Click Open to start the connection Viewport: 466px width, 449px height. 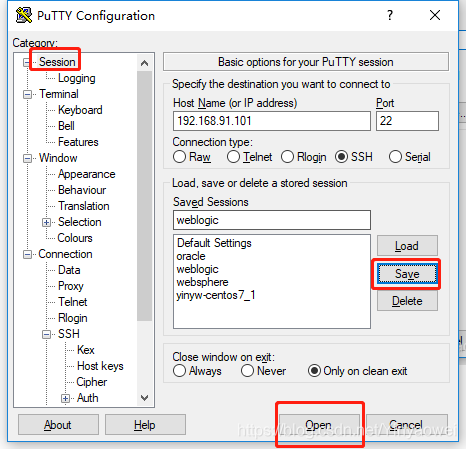[x=319, y=425]
